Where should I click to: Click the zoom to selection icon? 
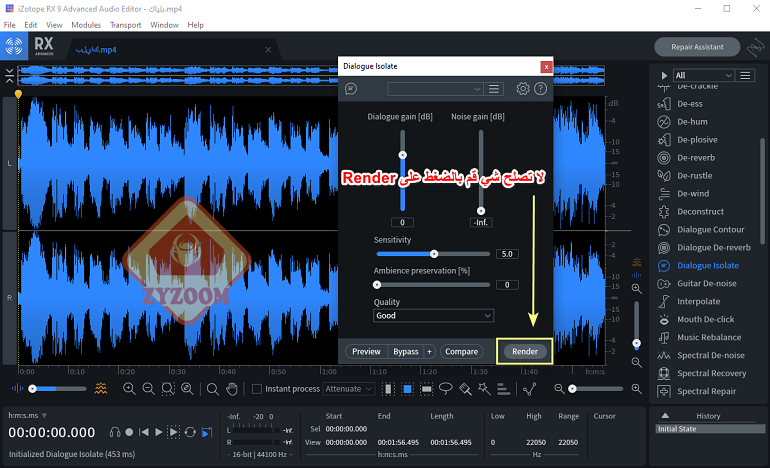point(168,389)
